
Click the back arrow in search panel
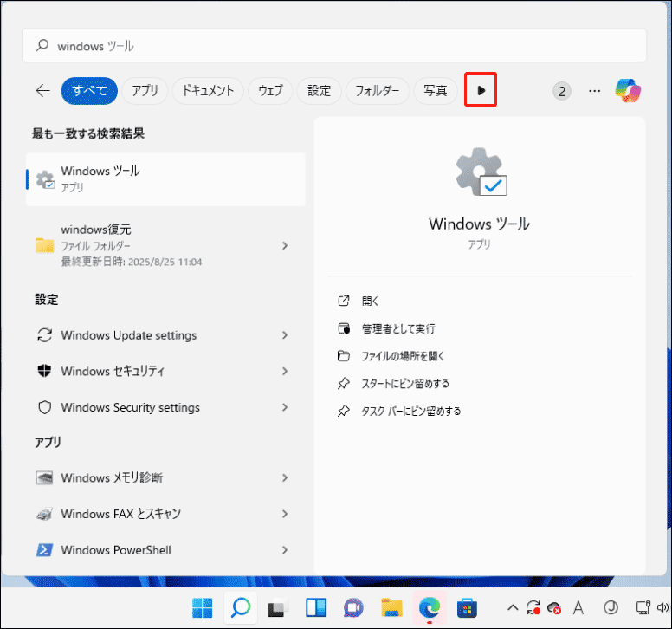coord(42,90)
